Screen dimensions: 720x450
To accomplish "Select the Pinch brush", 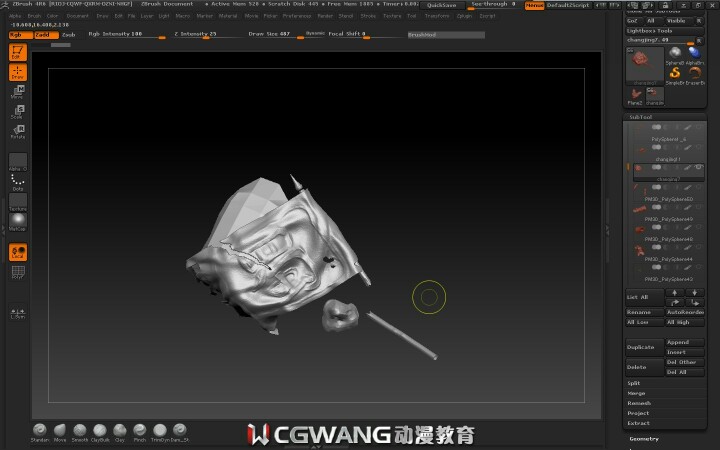I will pos(140,433).
